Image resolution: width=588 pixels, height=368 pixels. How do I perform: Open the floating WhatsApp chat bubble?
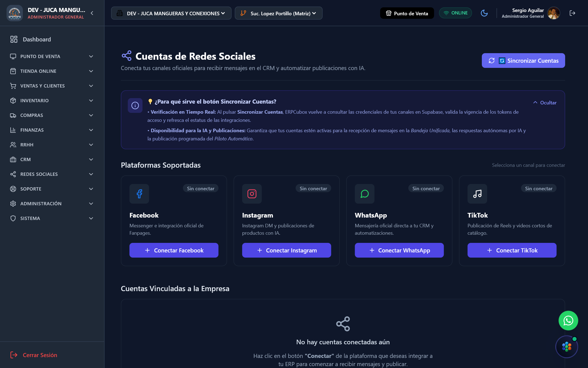point(568,321)
